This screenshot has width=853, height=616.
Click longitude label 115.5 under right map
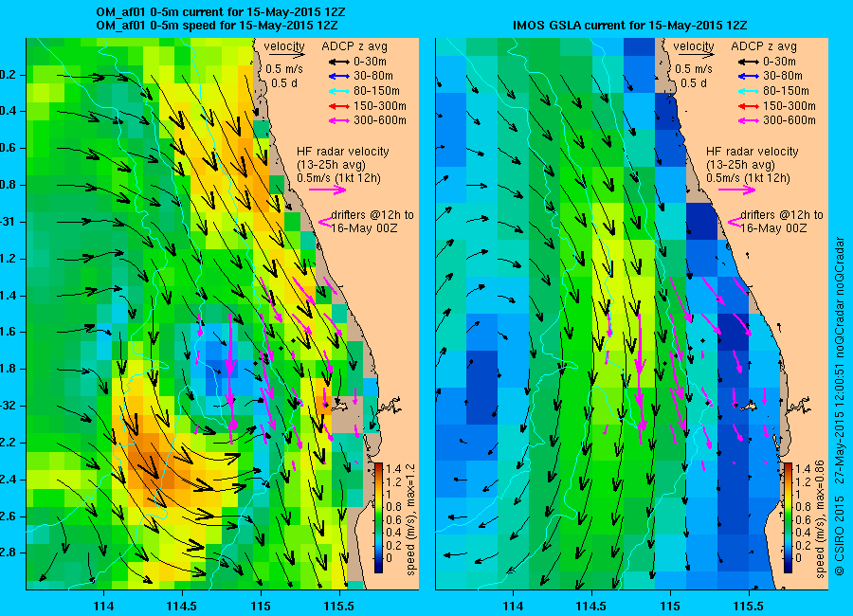click(x=749, y=607)
